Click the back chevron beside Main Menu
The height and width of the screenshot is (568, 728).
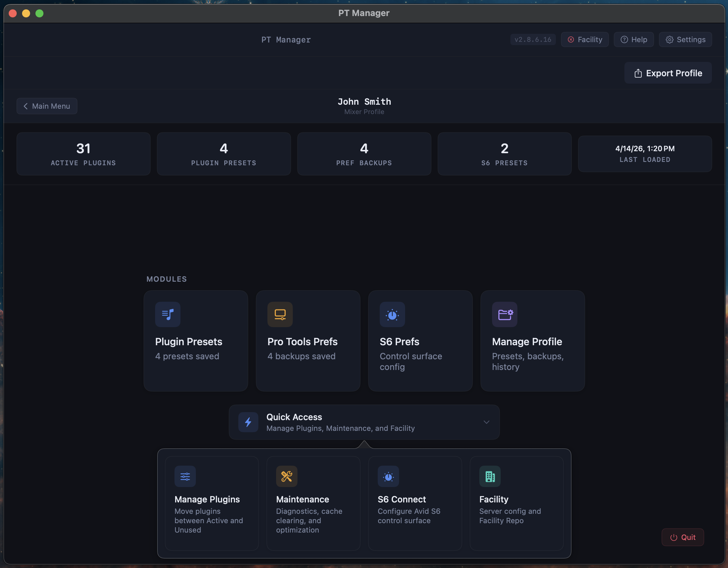[26, 106]
